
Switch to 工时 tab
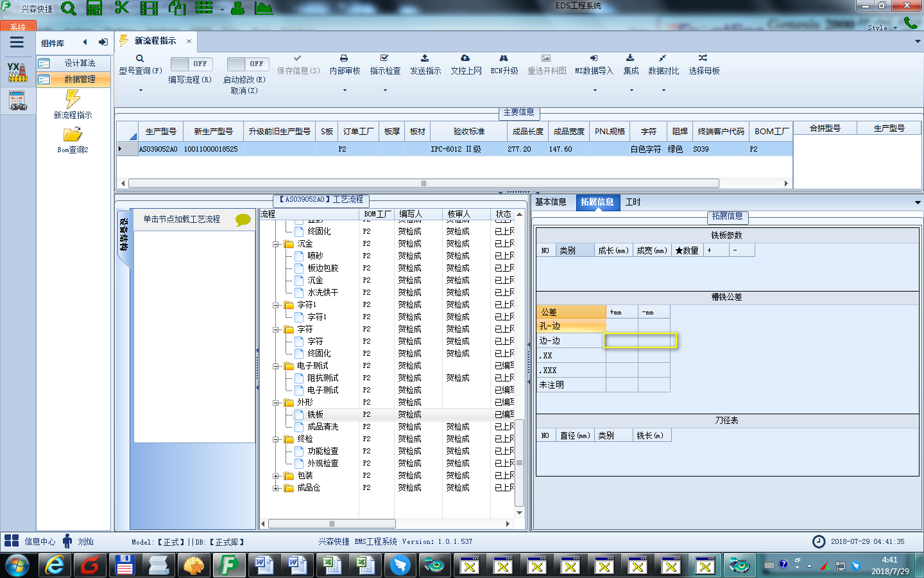coord(633,202)
